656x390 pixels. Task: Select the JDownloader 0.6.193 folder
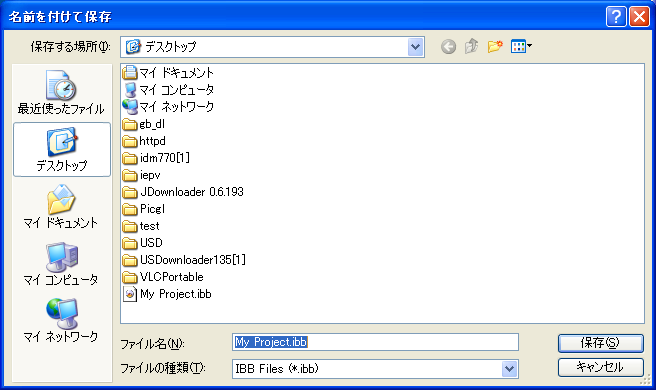tap(183, 192)
